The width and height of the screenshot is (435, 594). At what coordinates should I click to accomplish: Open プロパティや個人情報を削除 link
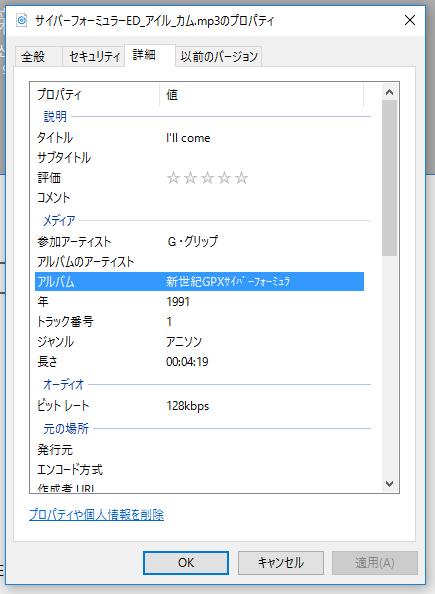(97, 514)
